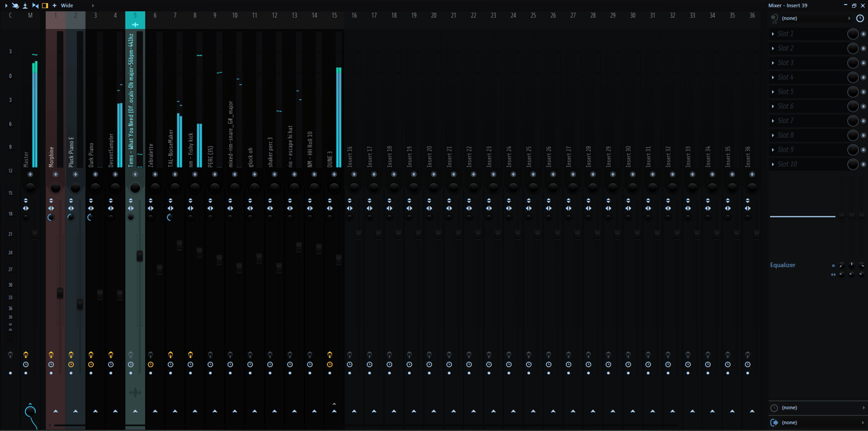Viewport: 868px width, 431px height.
Task: Invert polarity on the Morphine track
Action: click(51, 200)
